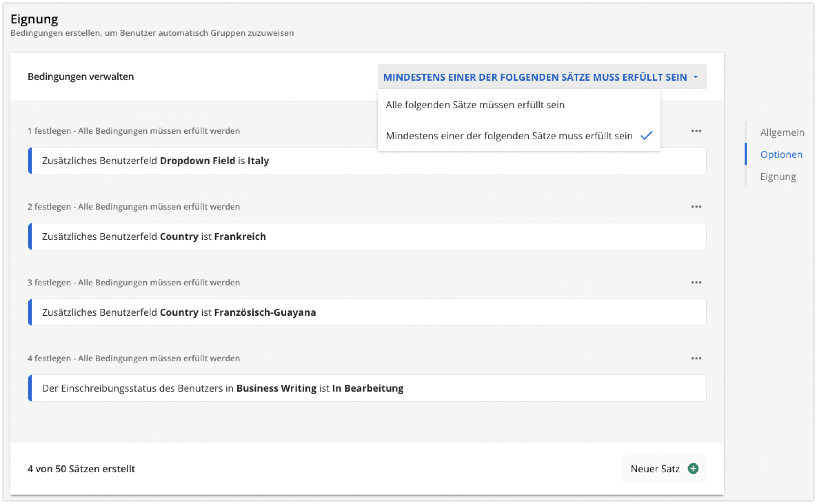
Task: Collapse the MINDESTENS EINER DER FOLGENDEN SÄTZE dropdown
Action: click(x=535, y=77)
